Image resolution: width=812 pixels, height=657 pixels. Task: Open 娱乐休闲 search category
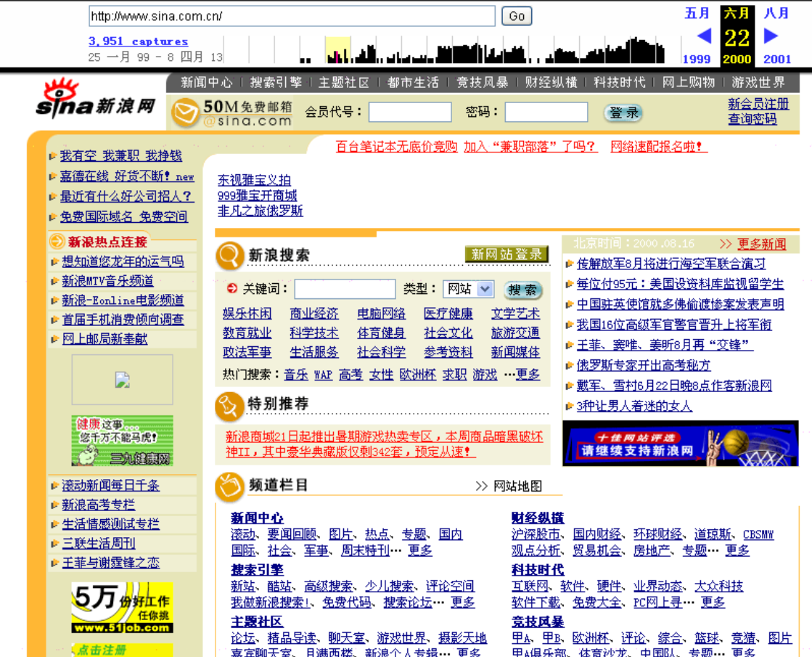point(247,314)
